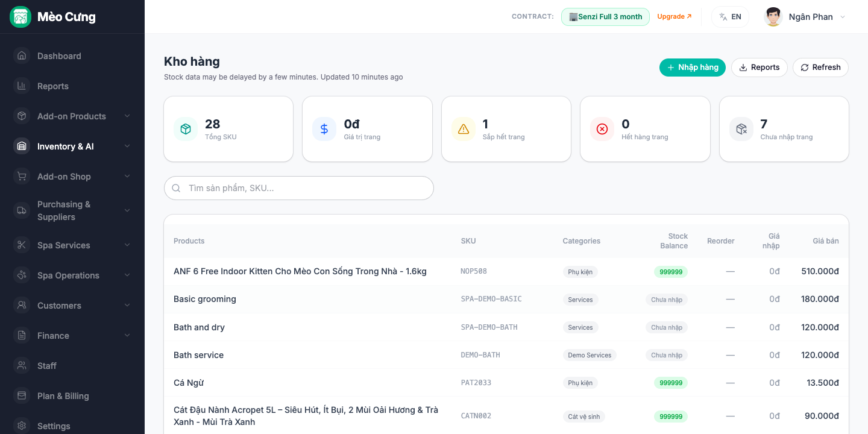Click the SKU code NOP508
The width and height of the screenshot is (868, 434).
click(474, 271)
